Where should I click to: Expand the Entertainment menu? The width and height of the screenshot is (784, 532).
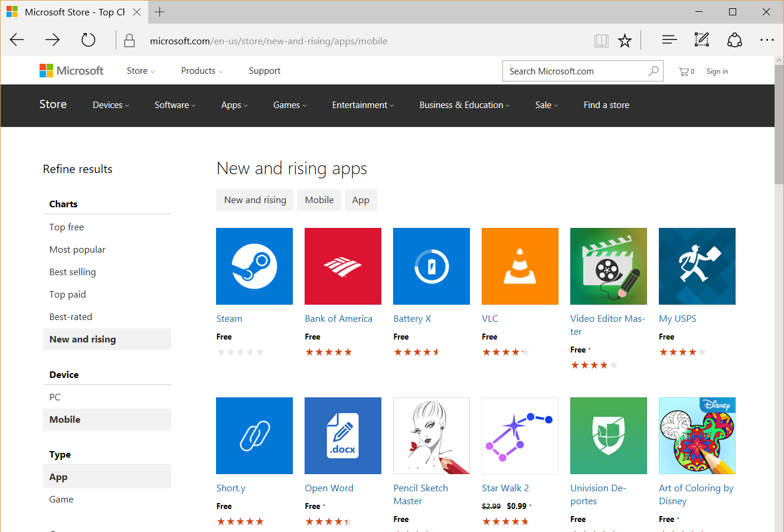pos(362,105)
